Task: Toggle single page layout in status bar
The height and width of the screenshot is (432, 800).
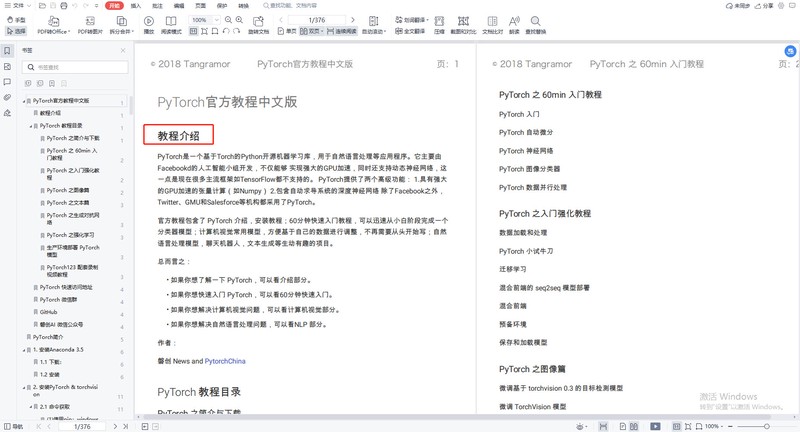Action: (622, 426)
